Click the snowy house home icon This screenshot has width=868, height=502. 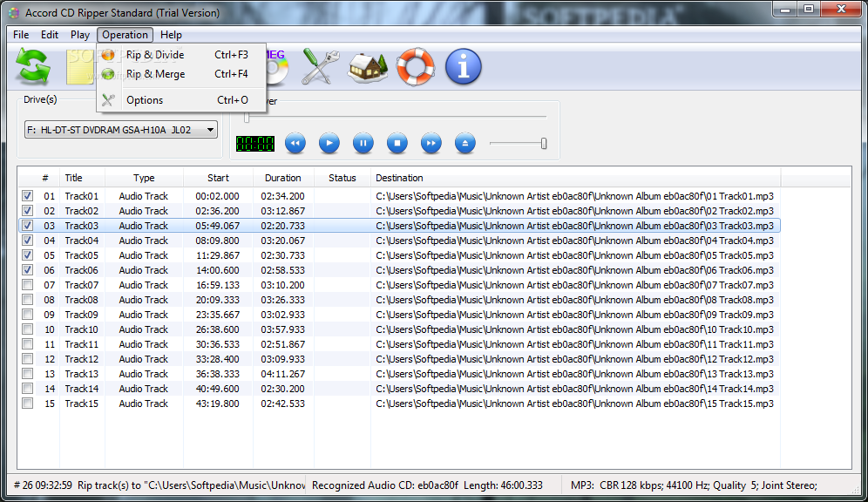[367, 67]
